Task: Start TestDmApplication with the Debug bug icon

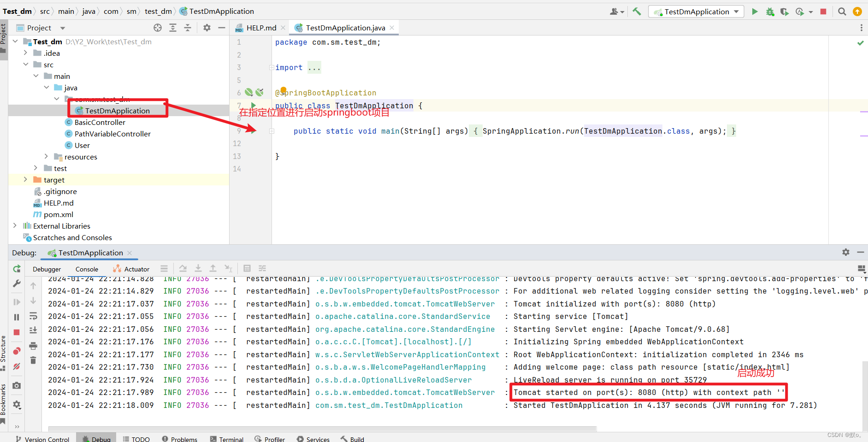Action: click(x=770, y=12)
